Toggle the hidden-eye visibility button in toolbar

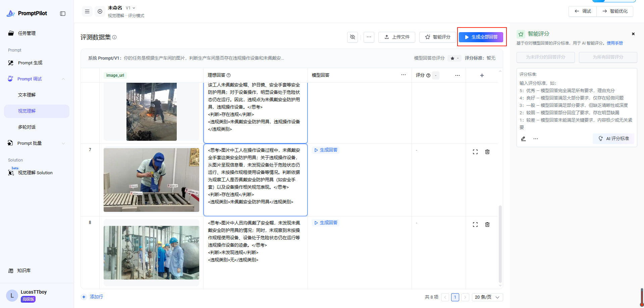click(x=353, y=37)
